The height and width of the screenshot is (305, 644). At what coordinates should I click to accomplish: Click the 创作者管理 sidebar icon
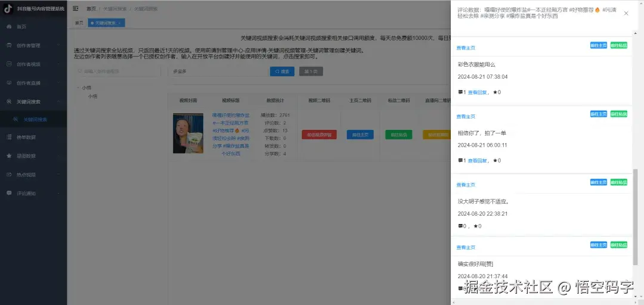point(9,45)
